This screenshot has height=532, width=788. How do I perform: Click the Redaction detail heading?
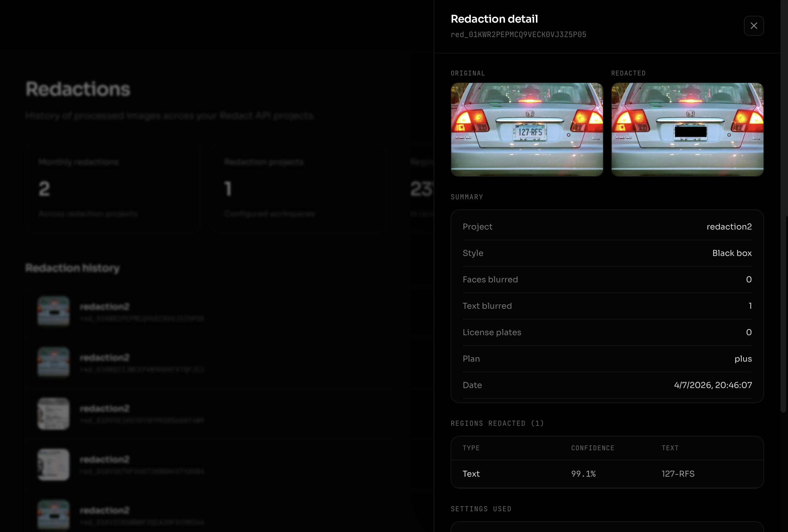coord(494,19)
